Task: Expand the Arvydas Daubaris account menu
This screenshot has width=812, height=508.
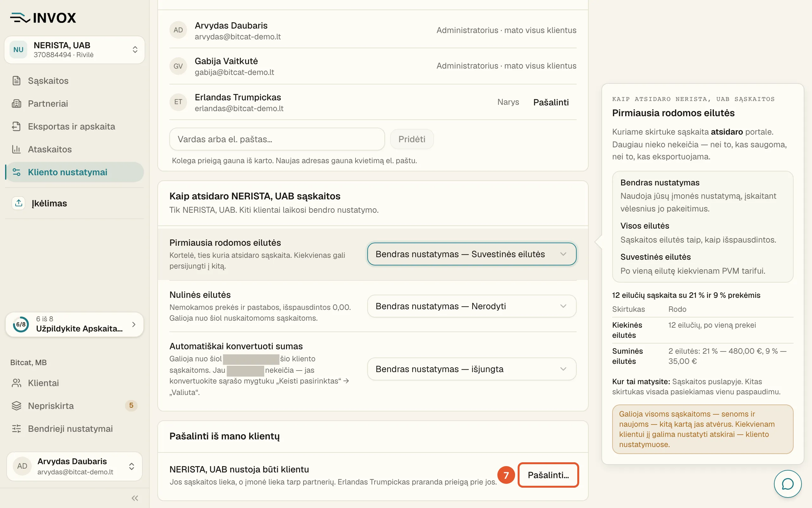Action: tap(75, 466)
